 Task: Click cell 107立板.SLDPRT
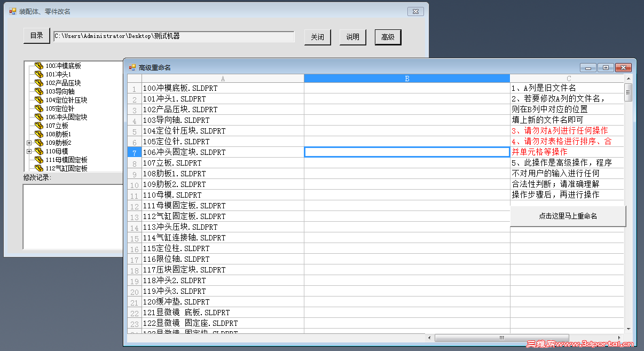click(223, 163)
